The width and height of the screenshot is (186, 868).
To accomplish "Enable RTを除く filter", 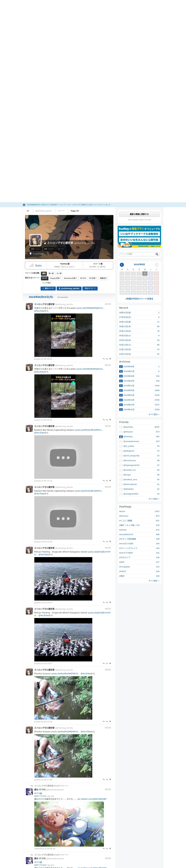I will (x=93, y=278).
